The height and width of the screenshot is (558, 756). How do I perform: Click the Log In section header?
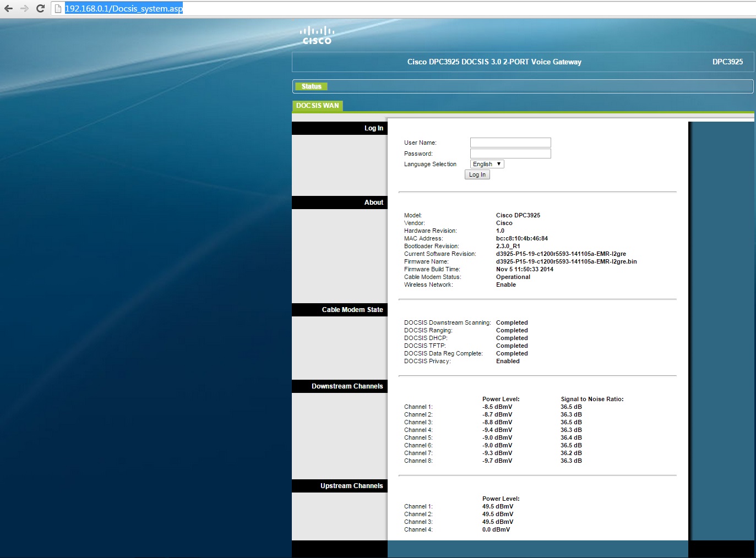click(x=340, y=128)
